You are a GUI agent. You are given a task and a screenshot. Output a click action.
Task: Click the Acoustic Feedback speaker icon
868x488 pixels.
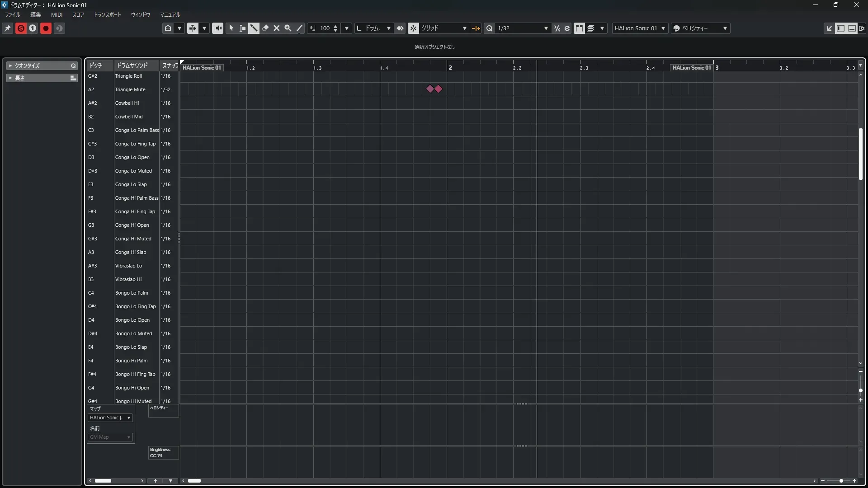tap(217, 28)
